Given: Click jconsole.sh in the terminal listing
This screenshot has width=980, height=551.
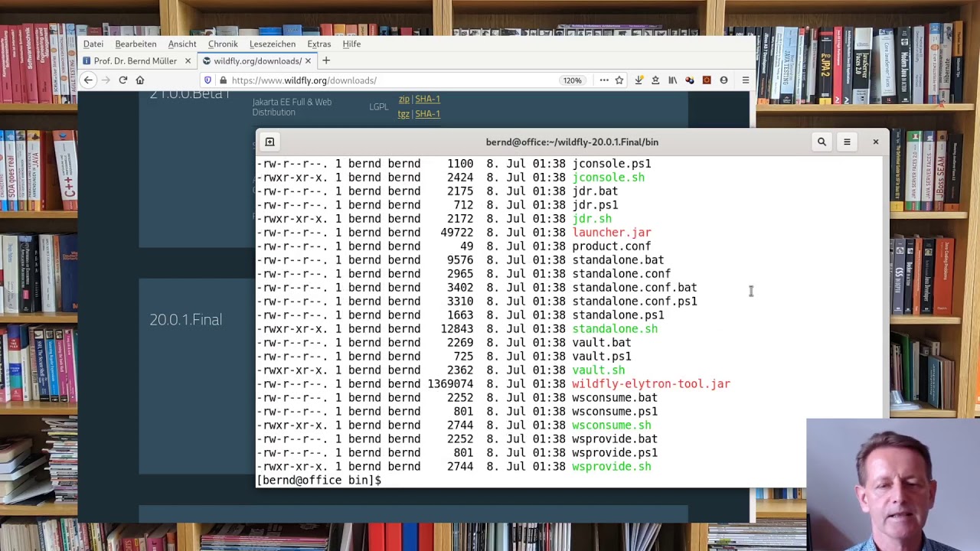Looking at the screenshot, I should [609, 177].
